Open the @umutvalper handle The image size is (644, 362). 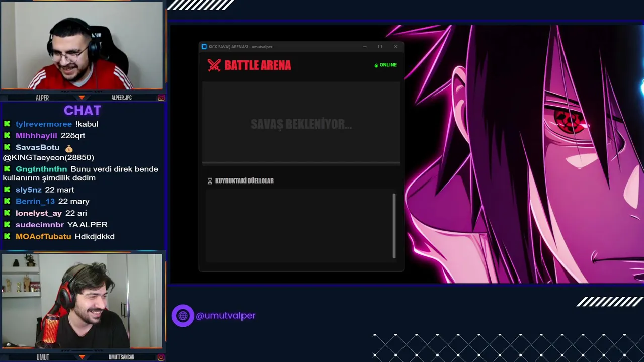pyautogui.click(x=225, y=316)
